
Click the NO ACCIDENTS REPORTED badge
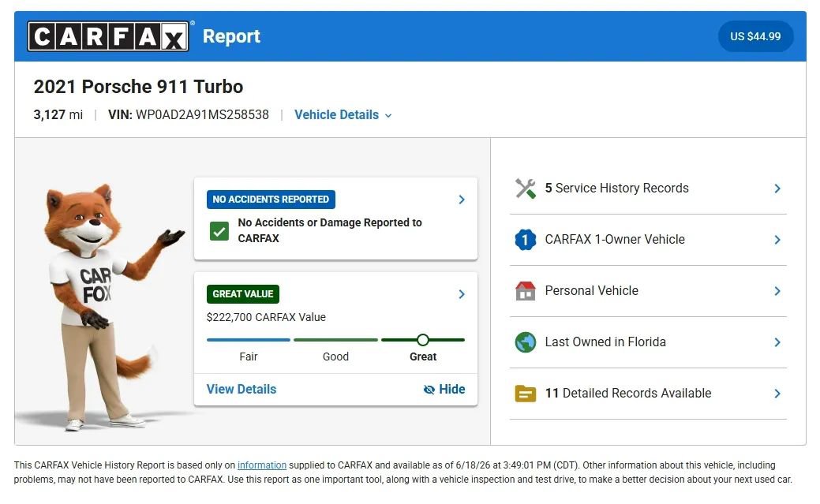click(x=271, y=200)
